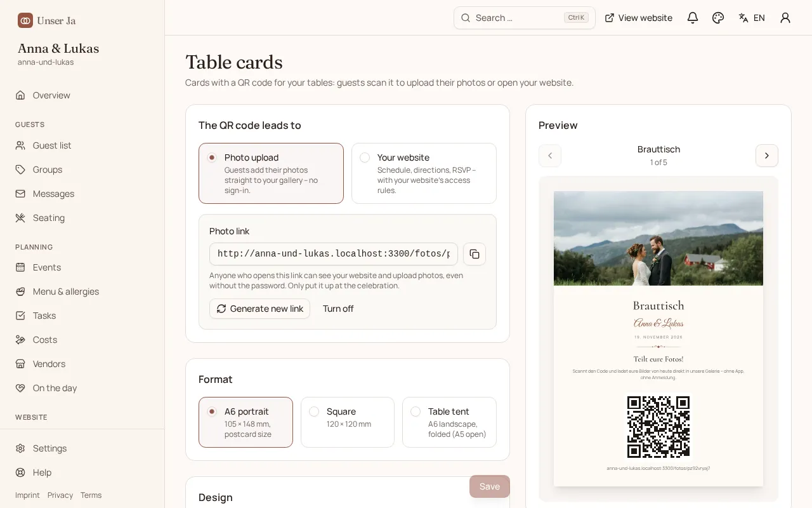Click Generate new link button

(259, 309)
